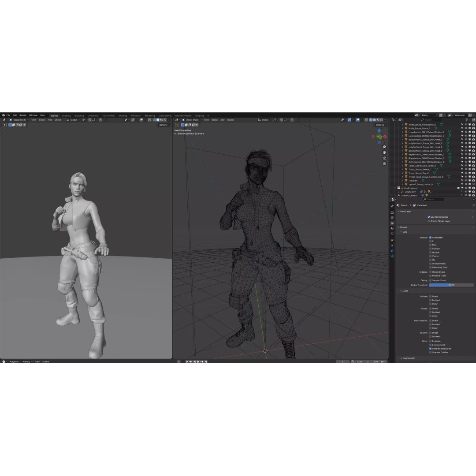Uncheck the Combined pass checkbox
The width and height of the screenshot is (476, 476).
tap(430, 238)
